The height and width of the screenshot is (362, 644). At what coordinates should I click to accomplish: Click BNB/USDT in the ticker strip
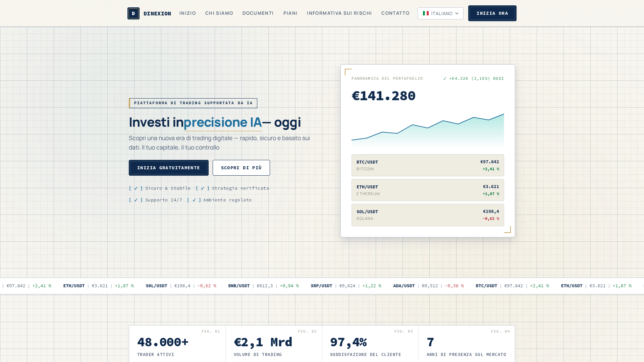(239, 286)
